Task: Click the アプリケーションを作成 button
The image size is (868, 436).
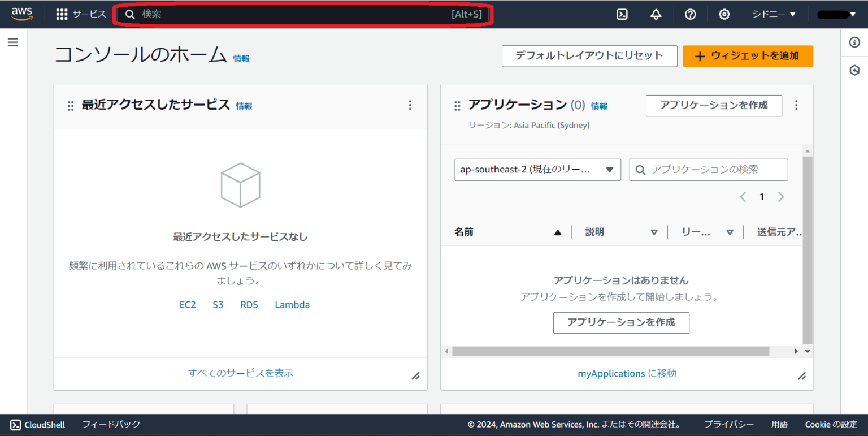Action: 714,106
